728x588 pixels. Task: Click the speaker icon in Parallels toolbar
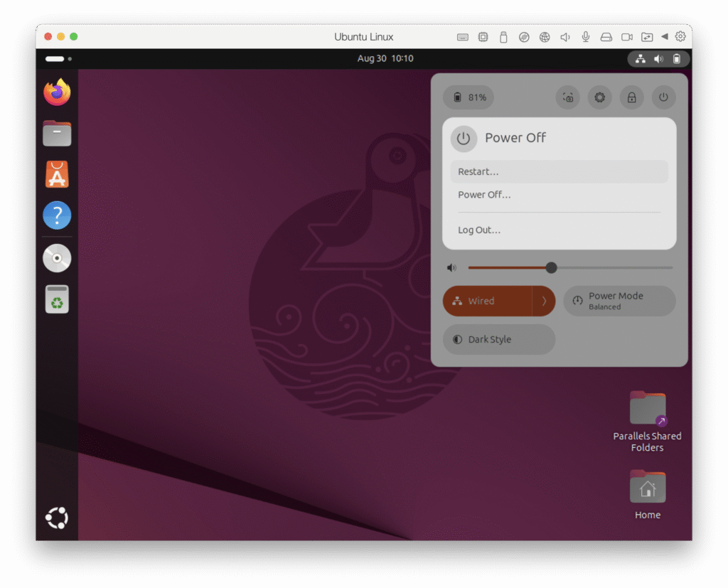pos(565,37)
